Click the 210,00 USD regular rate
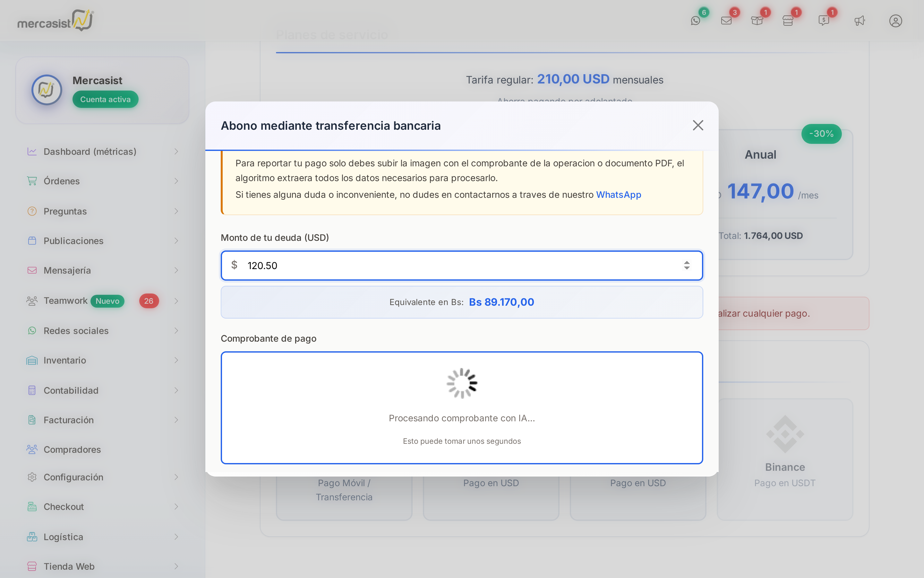Image resolution: width=924 pixels, height=578 pixels. [x=573, y=79]
